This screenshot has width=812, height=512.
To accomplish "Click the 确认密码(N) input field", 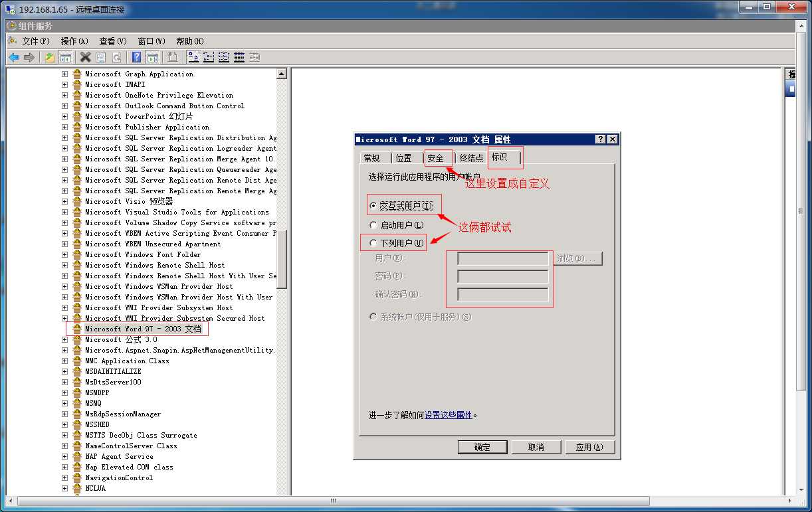I will pyautogui.click(x=503, y=294).
